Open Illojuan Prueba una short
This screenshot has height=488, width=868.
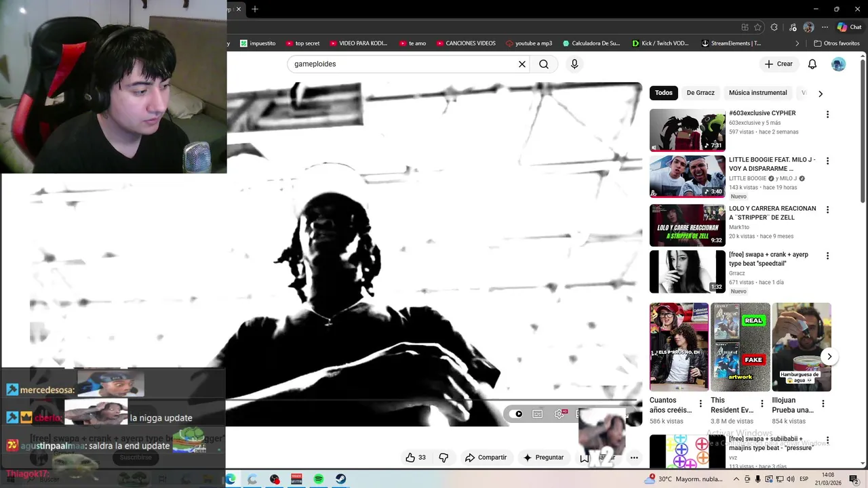coord(801,347)
